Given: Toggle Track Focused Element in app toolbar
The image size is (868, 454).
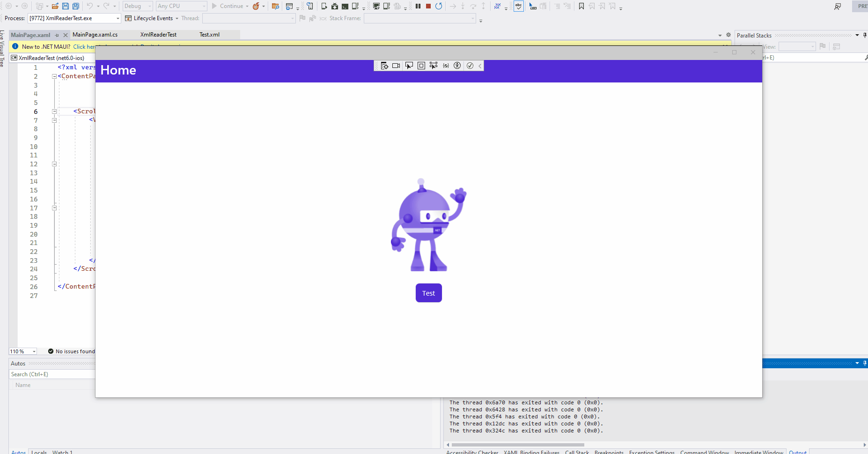Looking at the screenshot, I should pyautogui.click(x=434, y=66).
